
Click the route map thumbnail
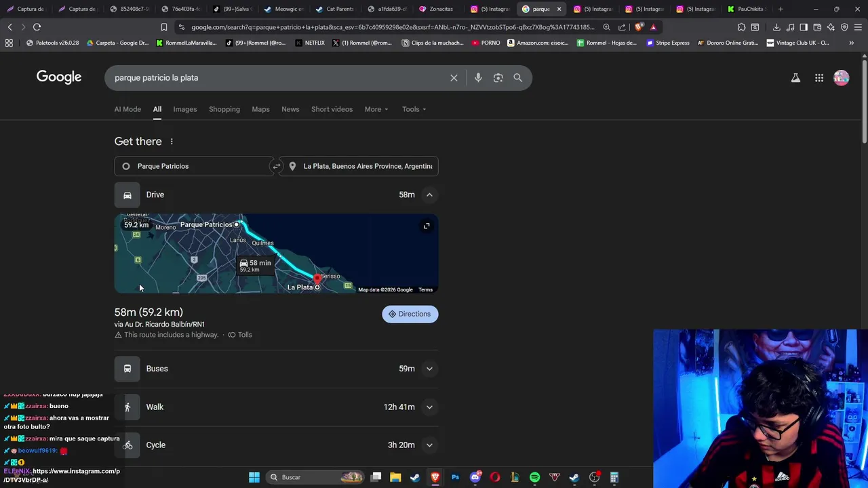pyautogui.click(x=276, y=254)
